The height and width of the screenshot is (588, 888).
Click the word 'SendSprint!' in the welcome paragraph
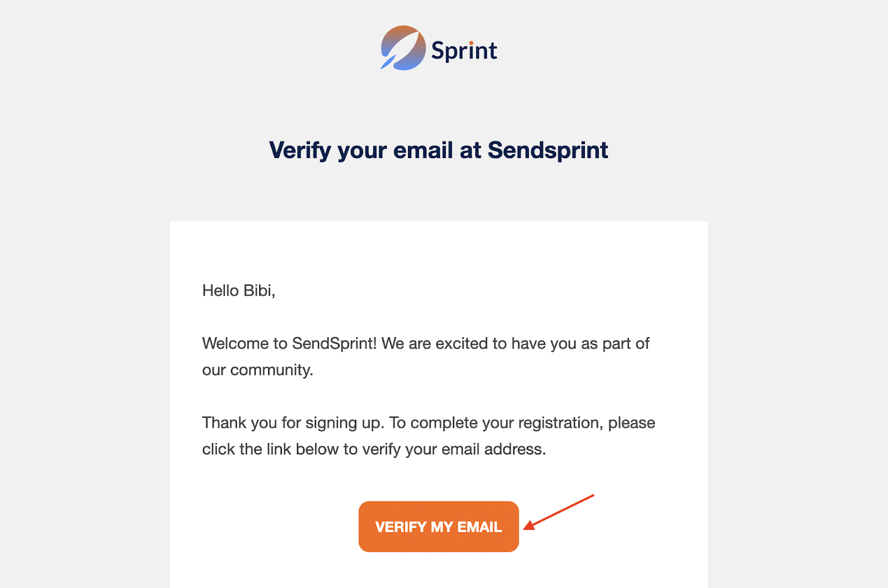334,344
